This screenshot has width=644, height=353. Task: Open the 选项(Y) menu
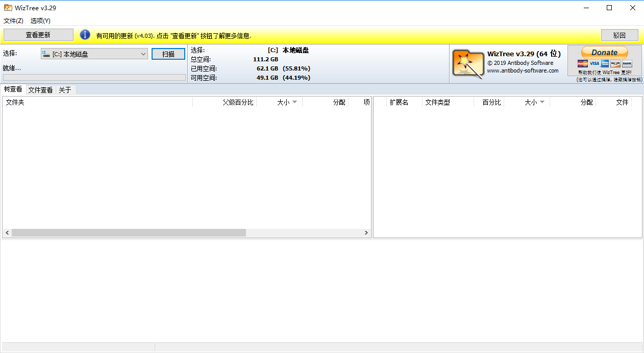click(x=40, y=21)
